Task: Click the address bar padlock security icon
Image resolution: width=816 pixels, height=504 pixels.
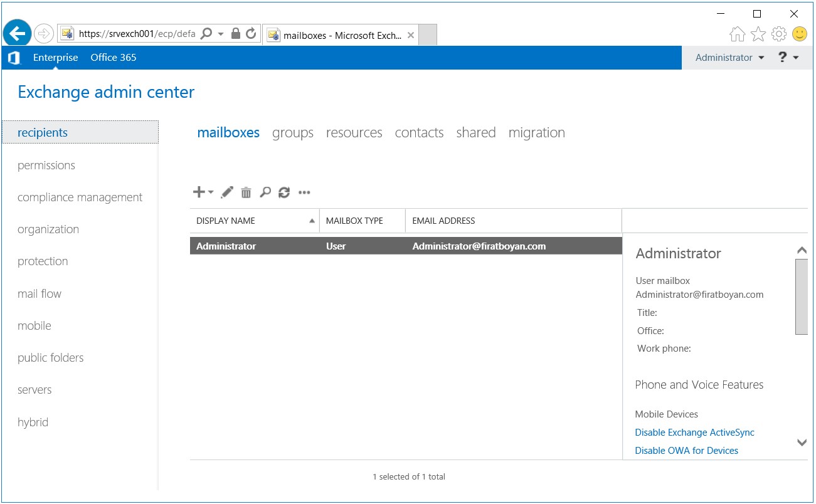Action: coord(236,34)
